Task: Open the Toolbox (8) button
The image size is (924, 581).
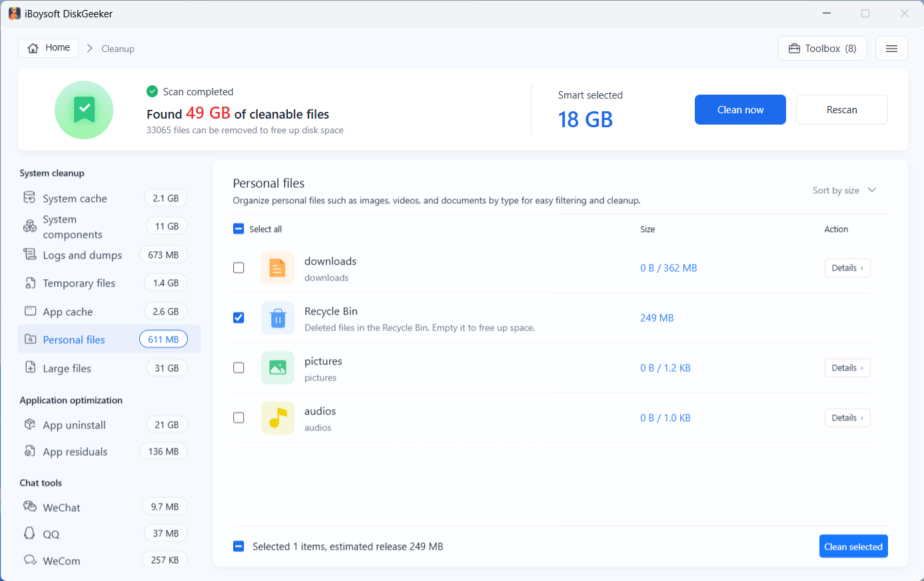Action: tap(823, 49)
